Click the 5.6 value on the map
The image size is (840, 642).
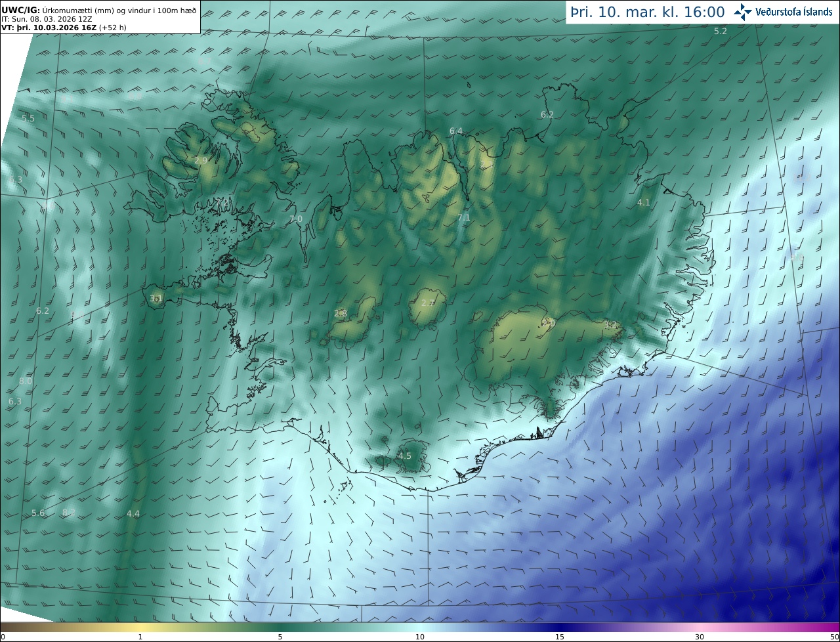pyautogui.click(x=38, y=513)
